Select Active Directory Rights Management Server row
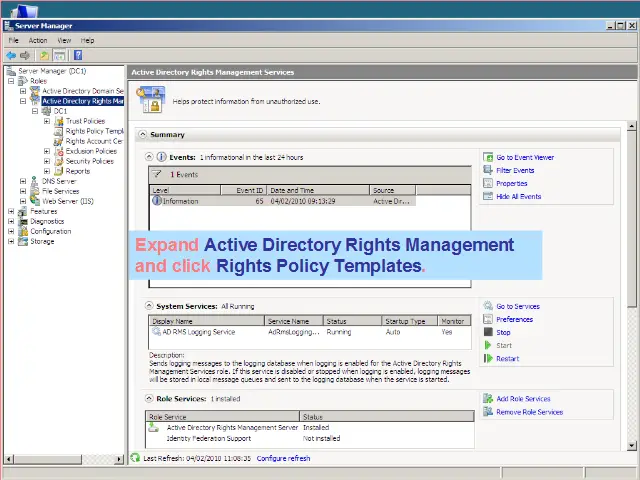 [x=310, y=427]
